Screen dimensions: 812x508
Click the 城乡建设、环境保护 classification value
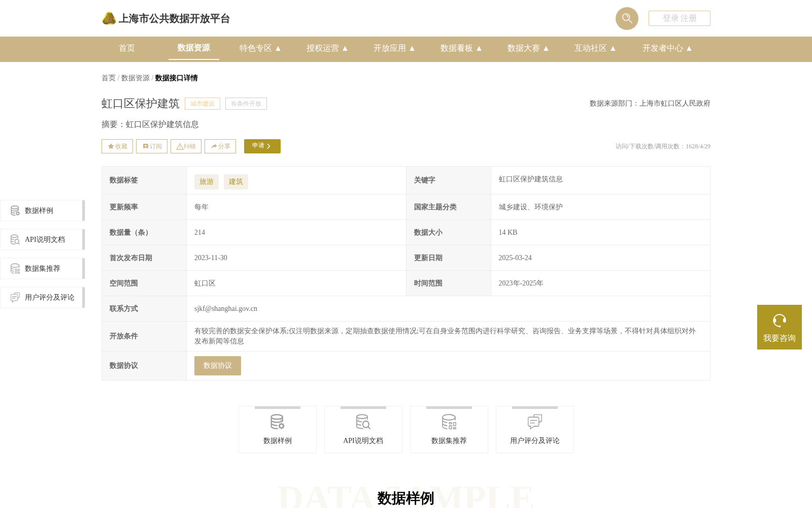click(530, 207)
